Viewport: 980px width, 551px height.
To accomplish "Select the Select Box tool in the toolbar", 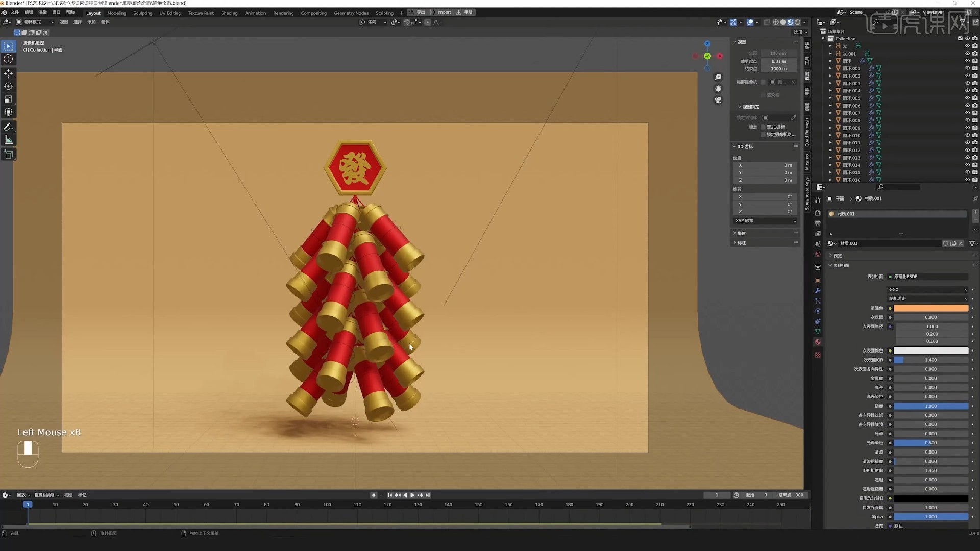I will tap(9, 46).
